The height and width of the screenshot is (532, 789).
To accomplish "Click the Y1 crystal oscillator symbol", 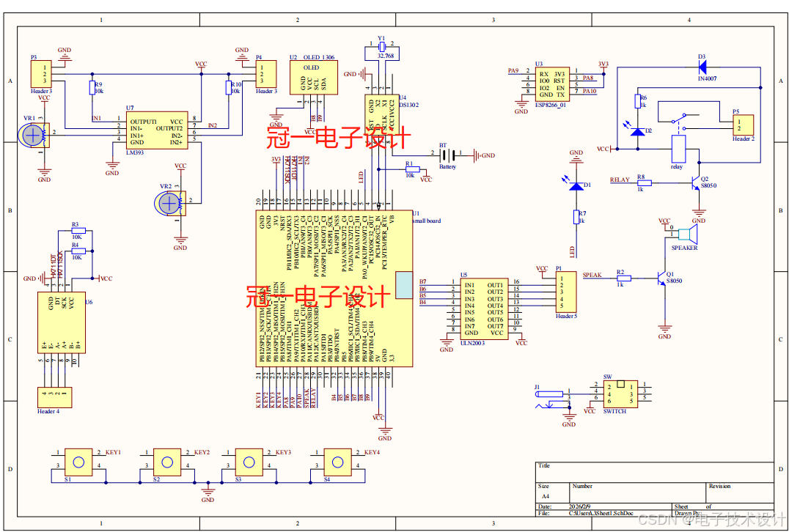I will click(x=381, y=47).
